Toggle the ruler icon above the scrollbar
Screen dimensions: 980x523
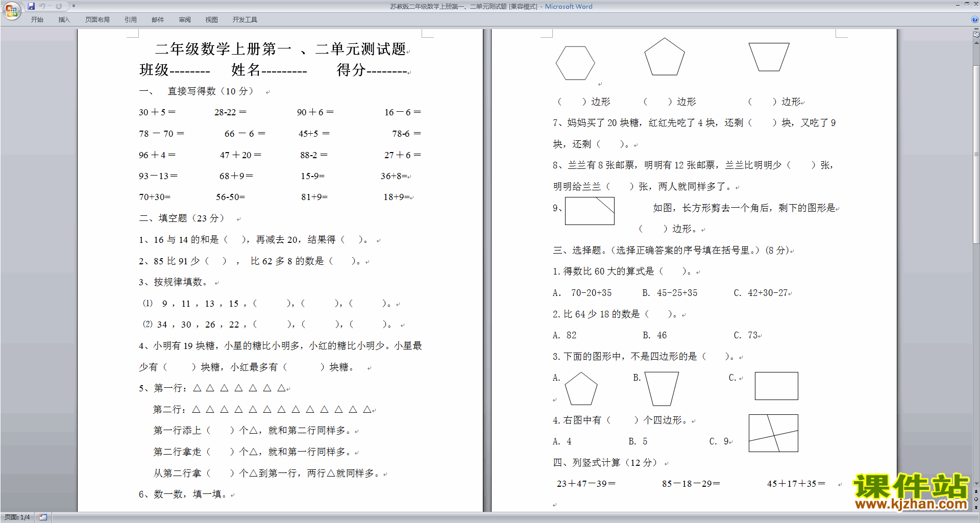(976, 35)
